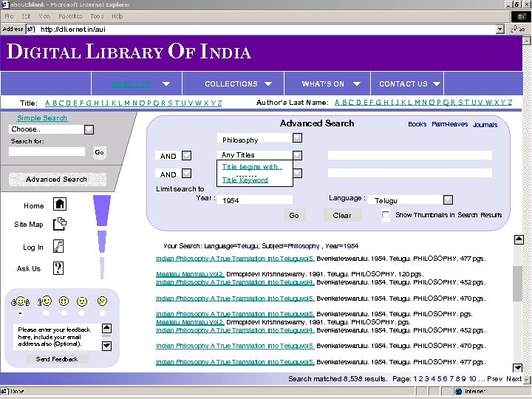The height and width of the screenshot is (399, 532).
Task: Click the first title search text field
Action: pos(410,155)
